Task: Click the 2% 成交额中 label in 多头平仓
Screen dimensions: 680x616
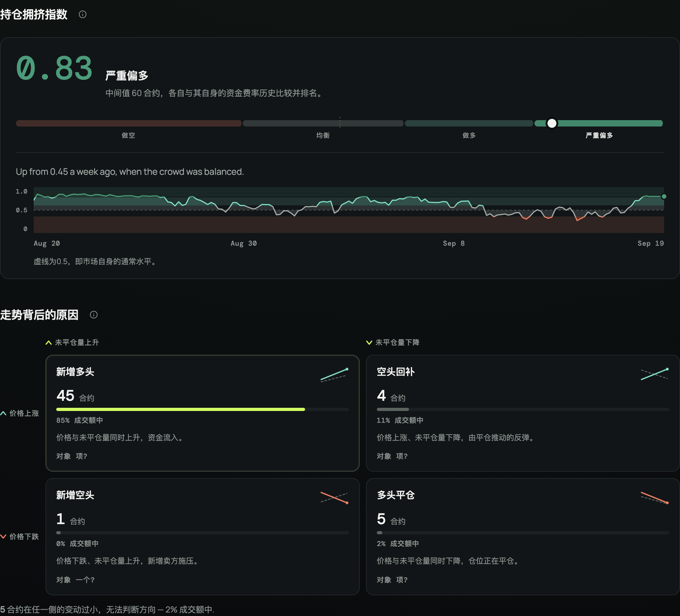Action: coord(398,544)
